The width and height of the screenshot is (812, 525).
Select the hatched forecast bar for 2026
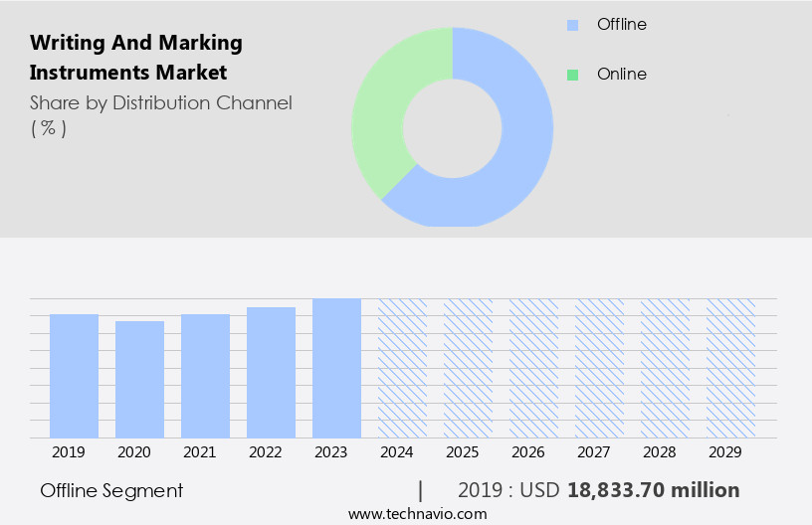tap(533, 368)
